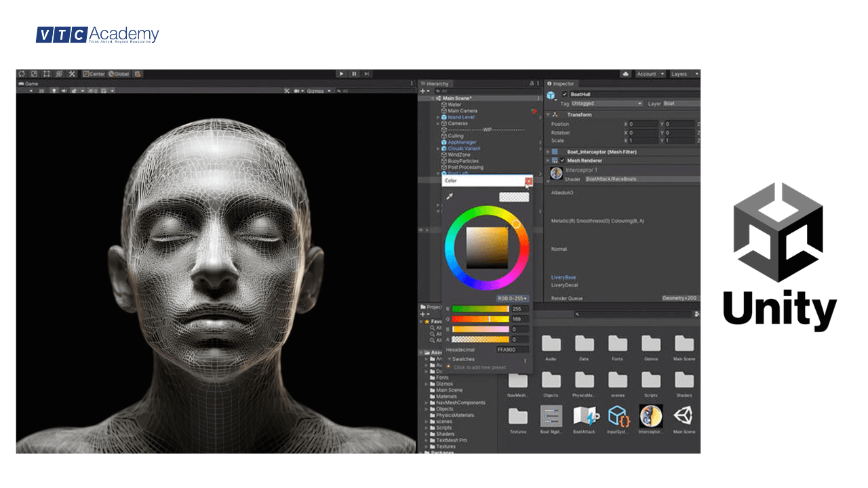Viewport: 868px width, 488px height.
Task: Select the Rect transform tool
Action: click(x=46, y=75)
